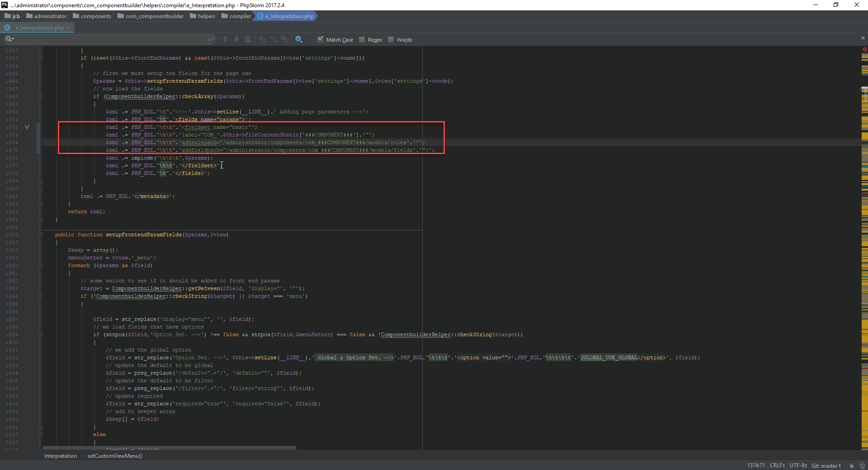Add selection for next occurrence icon
The width and height of the screenshot is (868, 470).
(262, 39)
